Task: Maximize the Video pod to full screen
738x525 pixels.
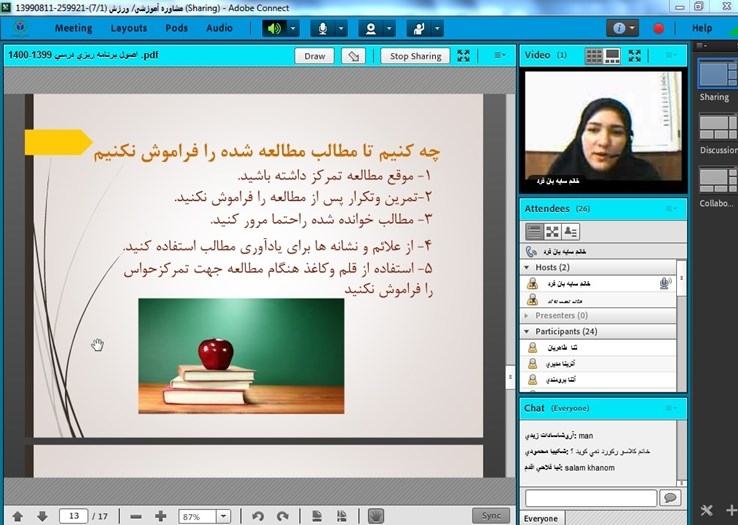Action: pyautogui.click(x=634, y=56)
